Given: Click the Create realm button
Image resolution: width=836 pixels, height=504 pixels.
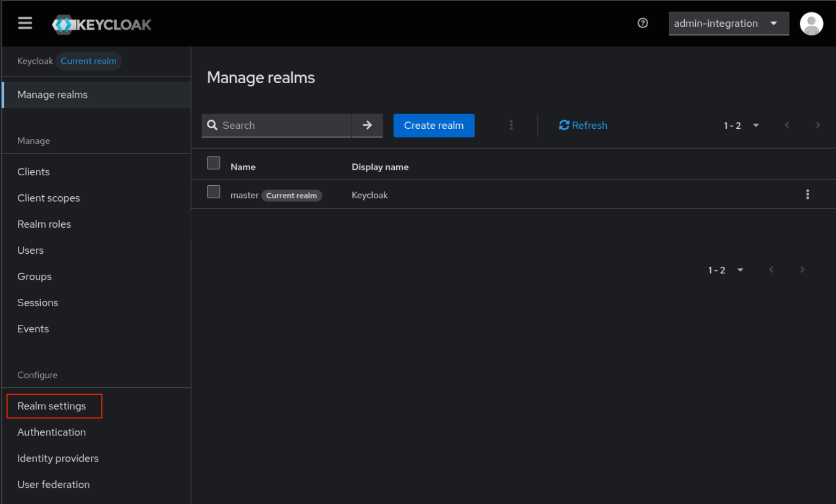Looking at the screenshot, I should (433, 125).
